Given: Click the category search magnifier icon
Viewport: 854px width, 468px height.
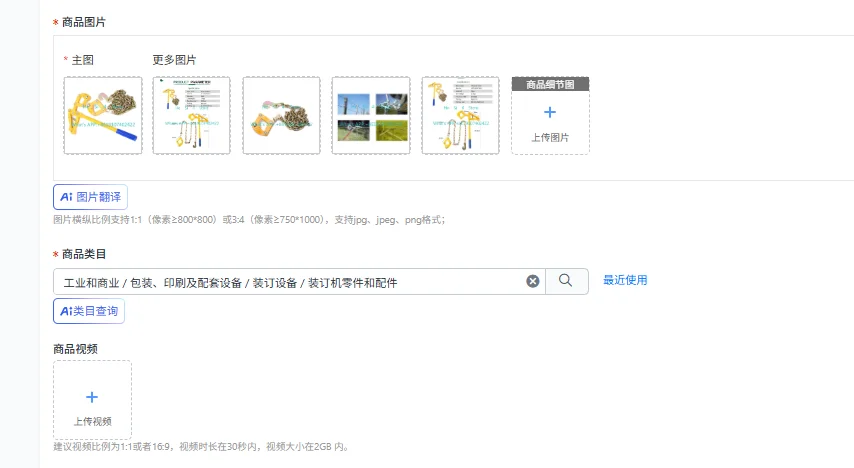Looking at the screenshot, I should 566,281.
